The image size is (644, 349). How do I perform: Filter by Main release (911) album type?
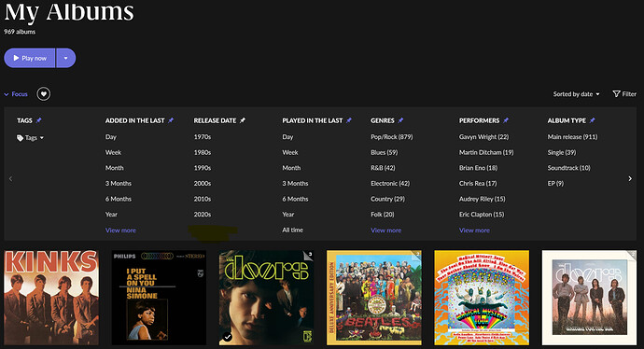point(573,137)
